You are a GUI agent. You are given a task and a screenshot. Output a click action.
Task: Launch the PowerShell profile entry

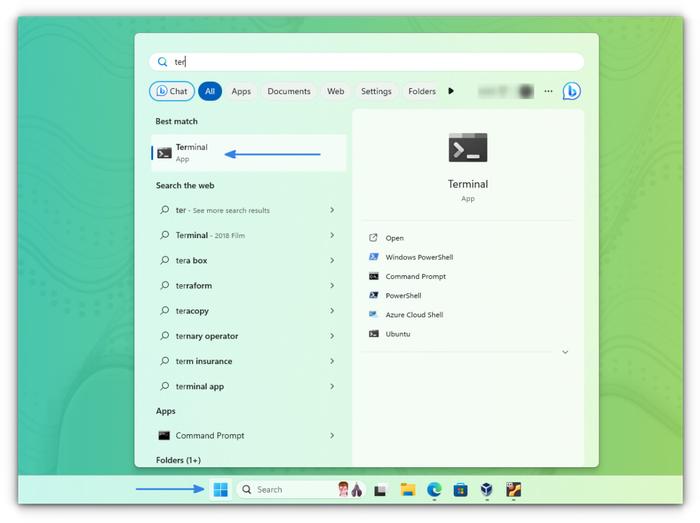[x=403, y=295]
